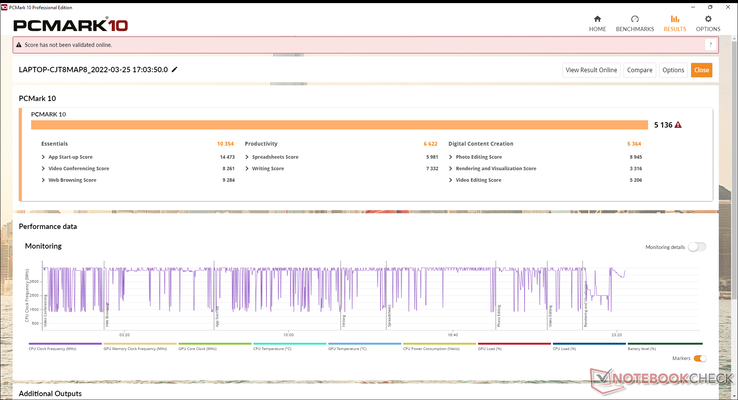Switch to the Results tab
Viewport: 738px width, 400px height.
tap(674, 22)
